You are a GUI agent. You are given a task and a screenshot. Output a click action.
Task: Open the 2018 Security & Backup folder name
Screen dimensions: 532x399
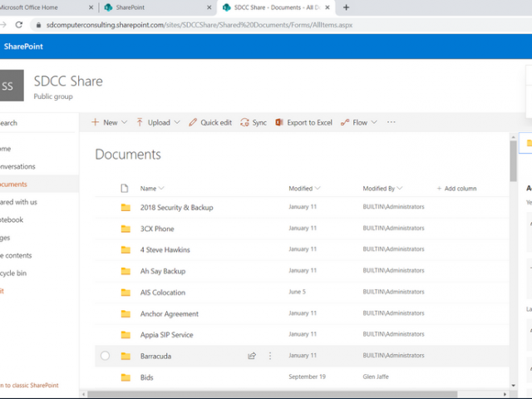click(177, 207)
